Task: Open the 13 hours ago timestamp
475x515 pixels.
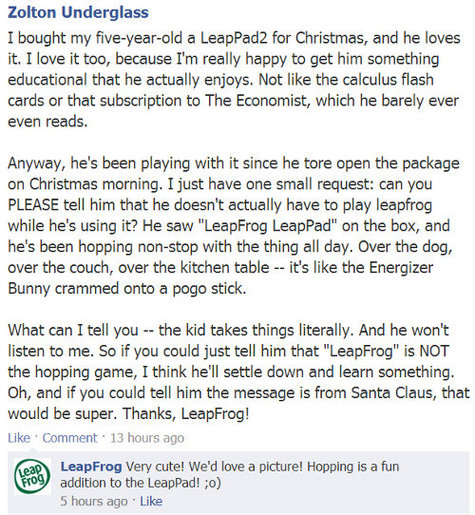Action: (147, 438)
